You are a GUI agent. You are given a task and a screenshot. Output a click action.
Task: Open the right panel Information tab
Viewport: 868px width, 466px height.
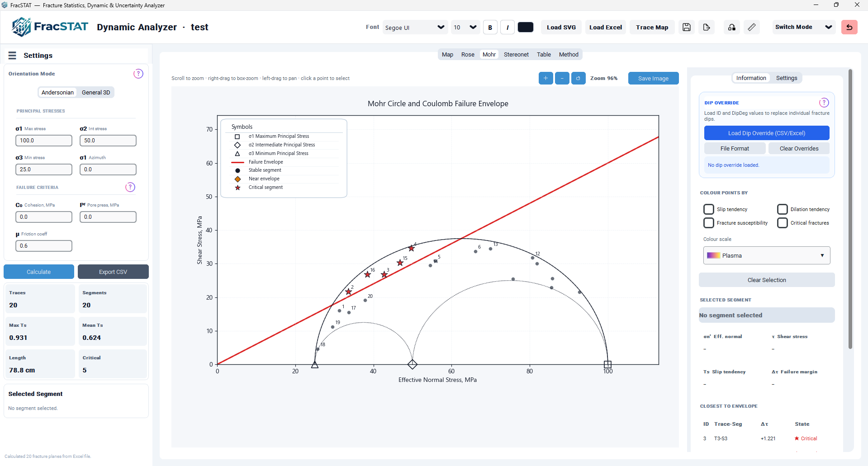pyautogui.click(x=751, y=78)
